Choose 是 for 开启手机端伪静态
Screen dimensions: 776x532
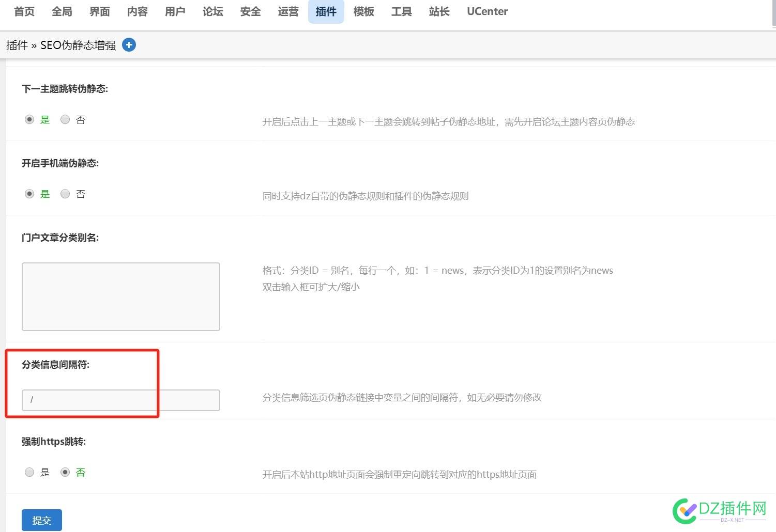[29, 194]
